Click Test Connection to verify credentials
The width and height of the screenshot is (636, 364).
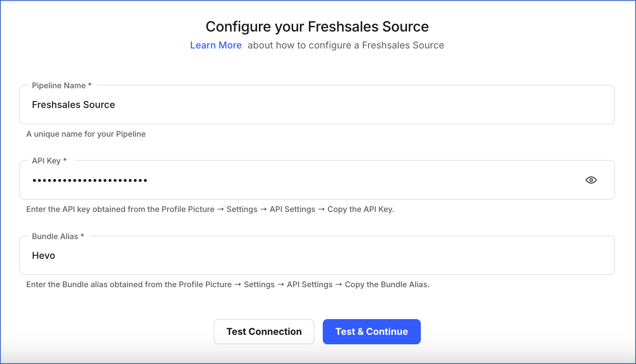click(x=264, y=331)
